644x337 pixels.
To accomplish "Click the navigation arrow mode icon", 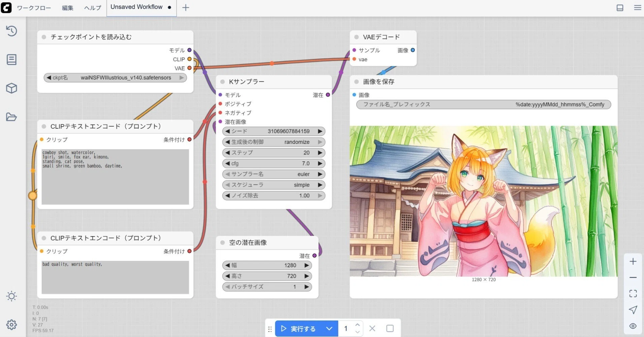I will coord(633,310).
